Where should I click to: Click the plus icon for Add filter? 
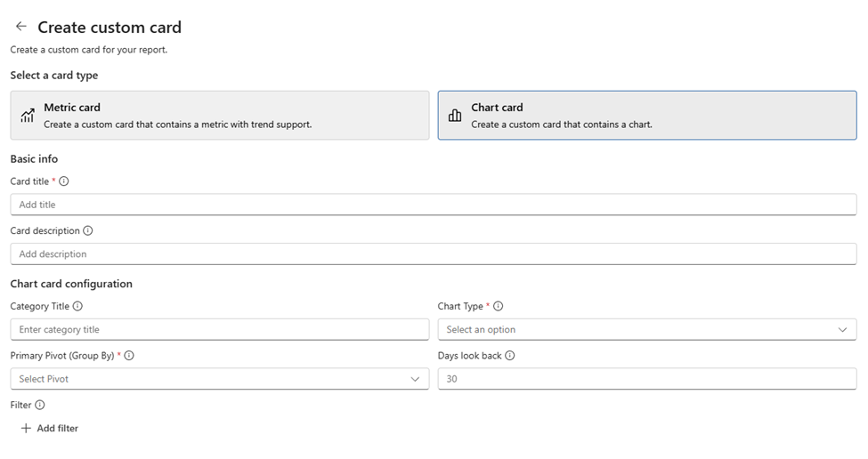(x=26, y=428)
